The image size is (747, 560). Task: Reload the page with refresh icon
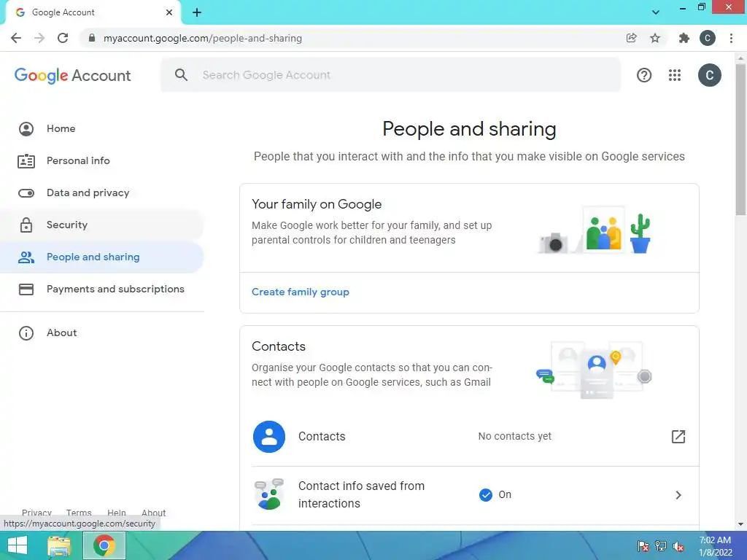point(63,38)
